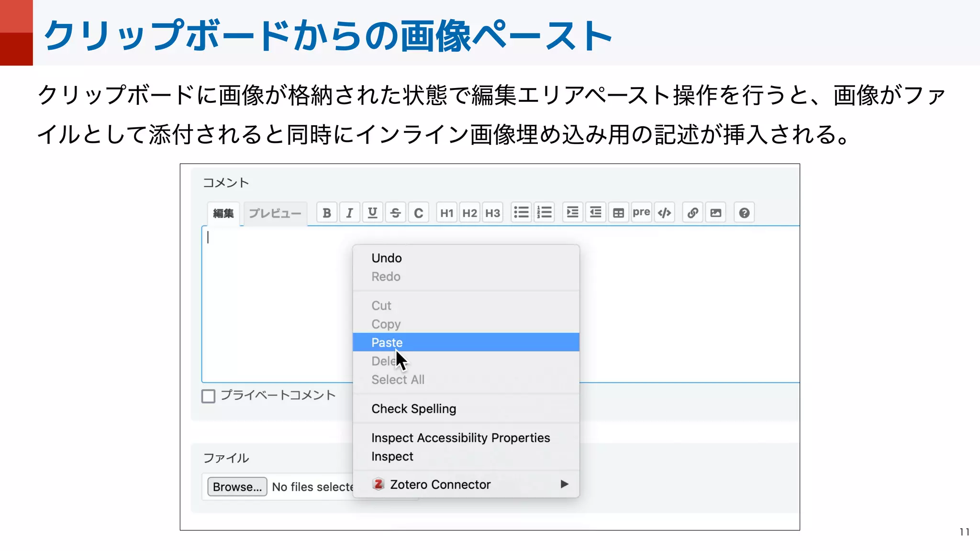Enable the プライベートコメント checkbox
This screenshot has height=551, width=980.
(208, 396)
